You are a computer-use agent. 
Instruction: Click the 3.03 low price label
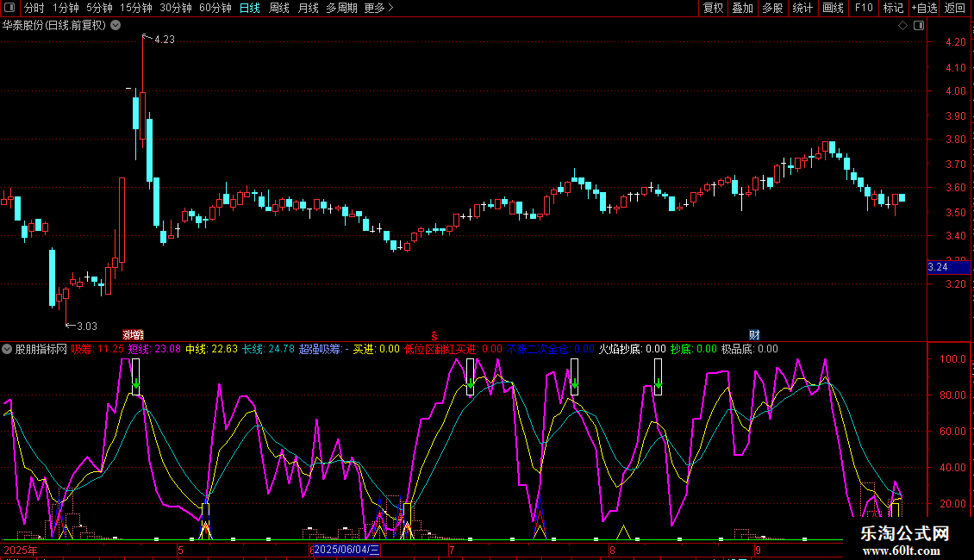coord(87,326)
